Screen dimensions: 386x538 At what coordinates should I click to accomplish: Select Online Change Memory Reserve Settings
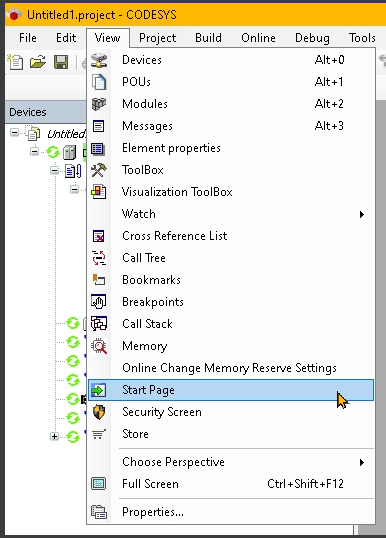pos(231,368)
